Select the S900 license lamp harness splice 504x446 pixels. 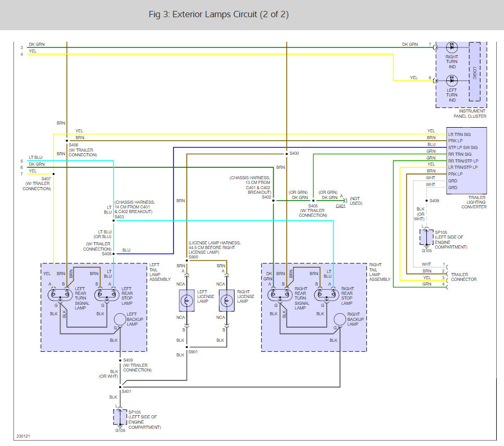[x=187, y=259]
